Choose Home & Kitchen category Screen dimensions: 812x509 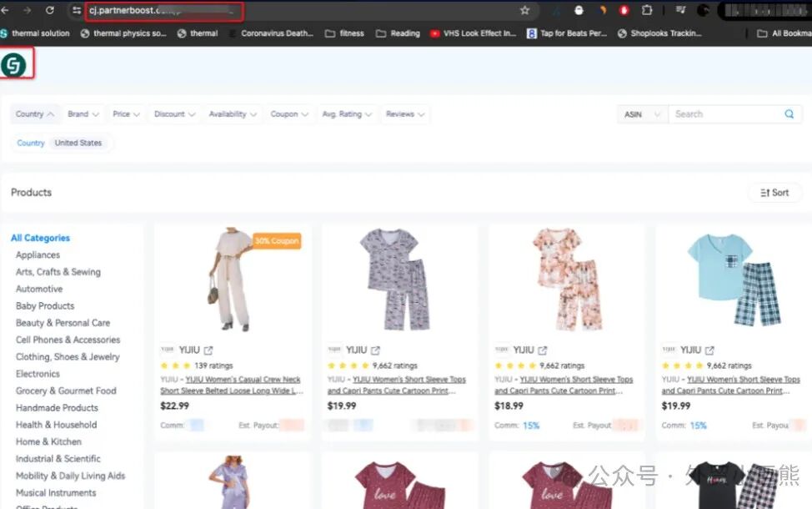pos(48,441)
